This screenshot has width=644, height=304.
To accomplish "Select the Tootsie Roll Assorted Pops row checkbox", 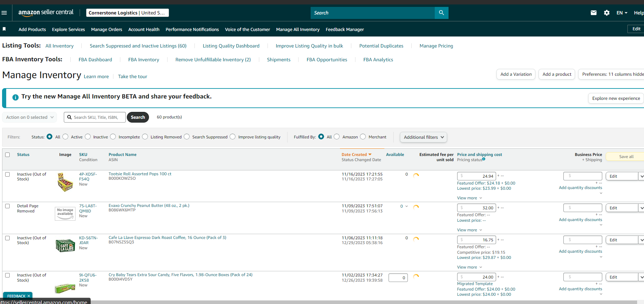I will pos(8,175).
